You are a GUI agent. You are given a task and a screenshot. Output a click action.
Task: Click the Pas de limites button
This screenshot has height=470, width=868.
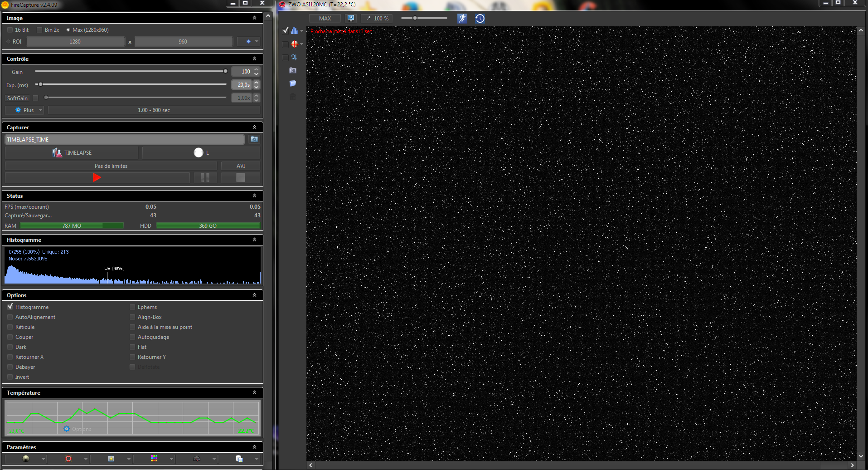click(111, 166)
